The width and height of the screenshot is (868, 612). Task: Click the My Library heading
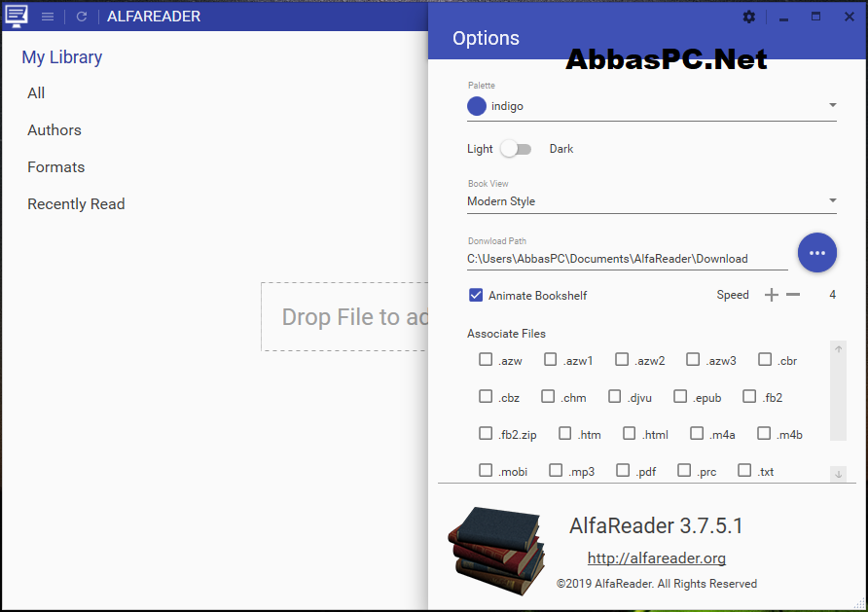[62, 57]
